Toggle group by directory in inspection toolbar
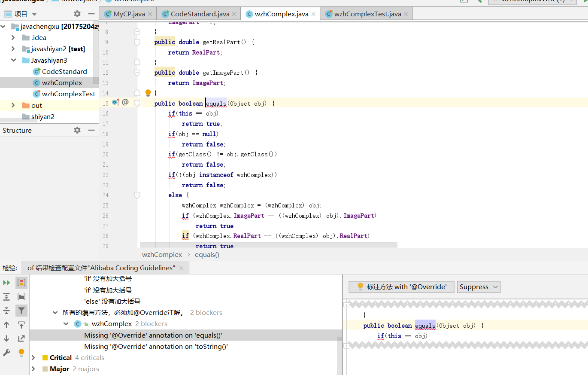This screenshot has height=375, width=588. (x=21, y=297)
